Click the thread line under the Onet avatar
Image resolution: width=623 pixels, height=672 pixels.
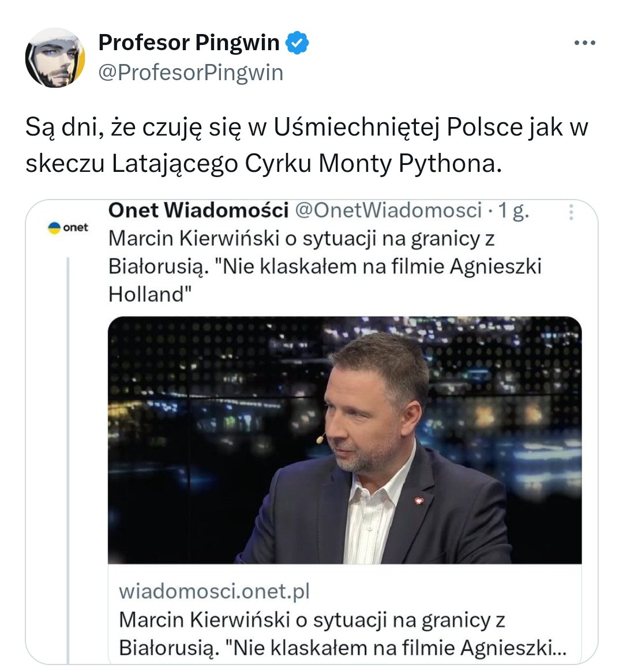(68, 461)
